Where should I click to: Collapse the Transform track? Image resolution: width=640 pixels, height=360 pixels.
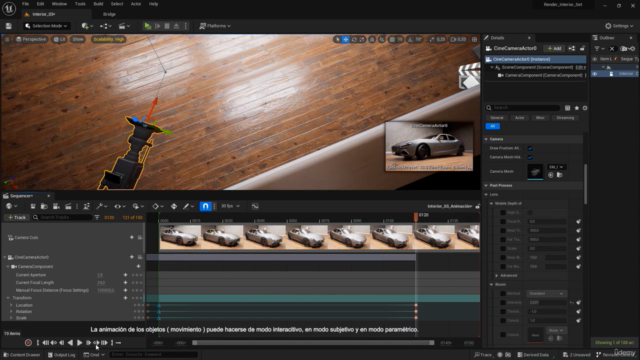tap(8, 298)
